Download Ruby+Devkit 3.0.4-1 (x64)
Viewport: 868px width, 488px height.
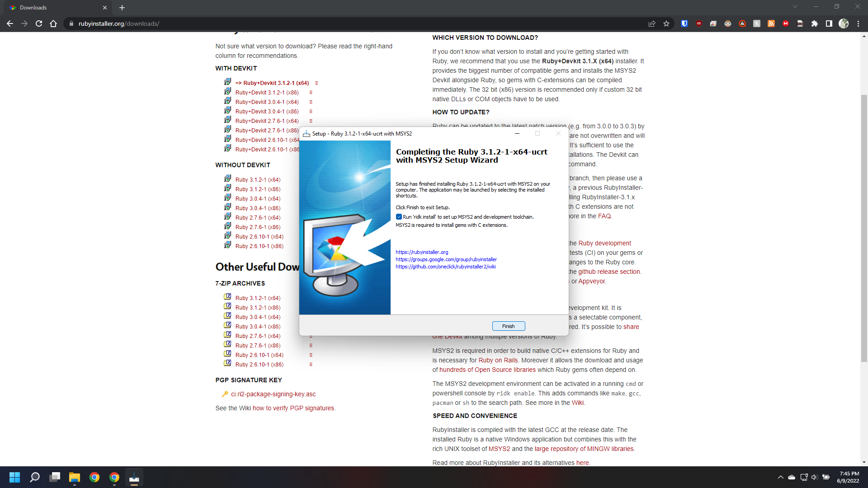click(267, 102)
